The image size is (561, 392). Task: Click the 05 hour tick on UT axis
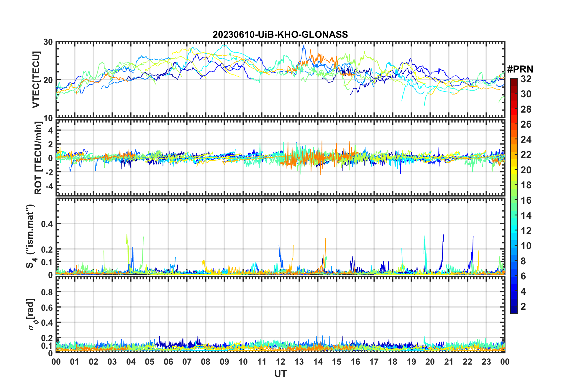(150, 362)
